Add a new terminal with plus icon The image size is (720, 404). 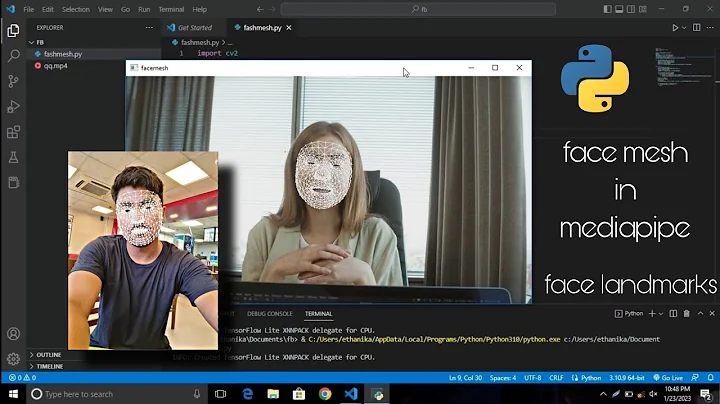[652, 314]
